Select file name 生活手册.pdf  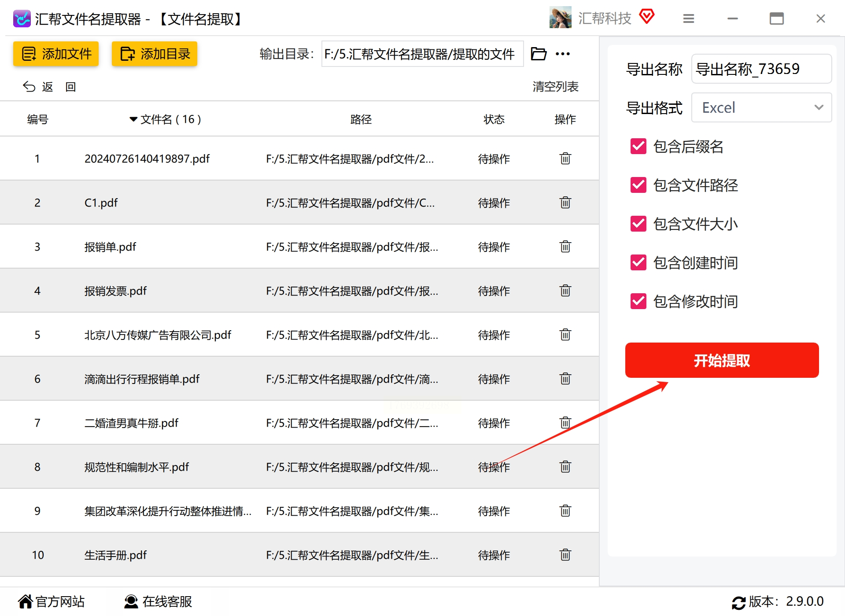click(115, 555)
